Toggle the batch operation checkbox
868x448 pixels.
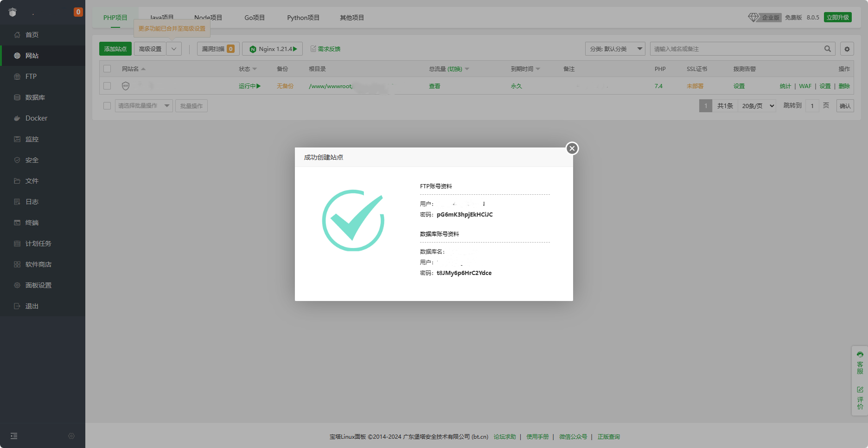coord(107,106)
